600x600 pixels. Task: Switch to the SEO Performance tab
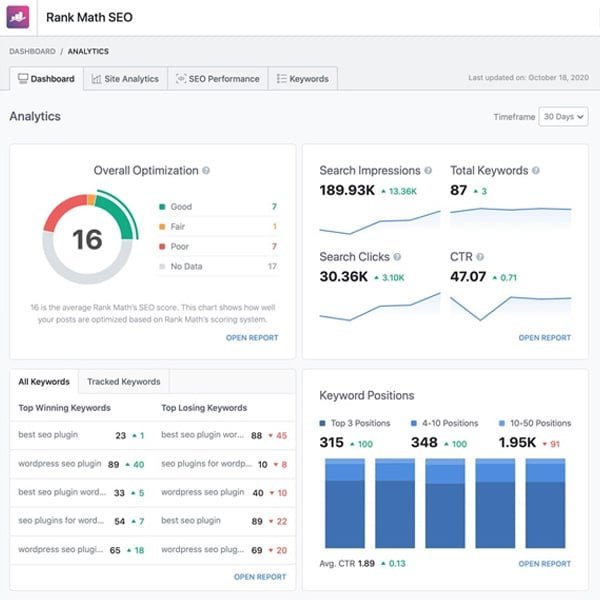(217, 79)
